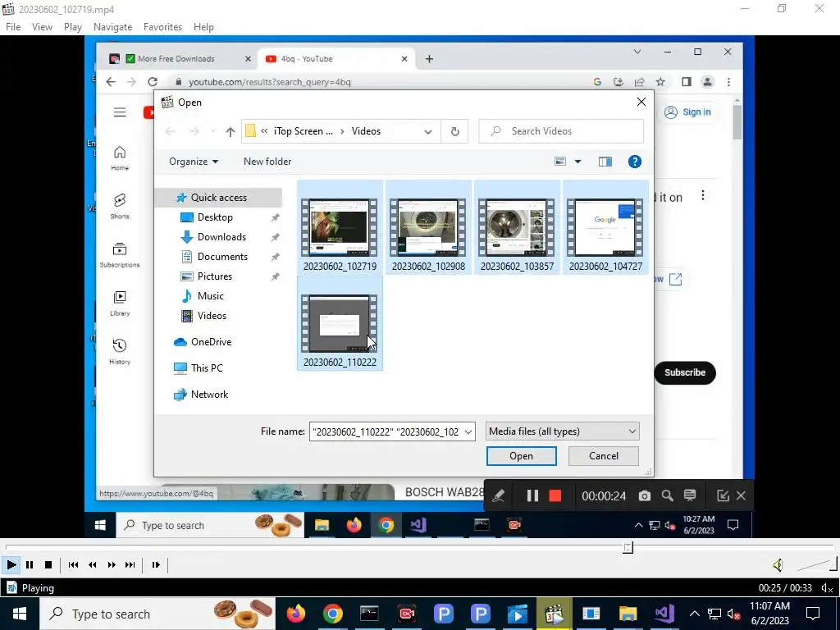840x630 pixels.
Task: Select video file 20230602_103857
Action: point(517,228)
